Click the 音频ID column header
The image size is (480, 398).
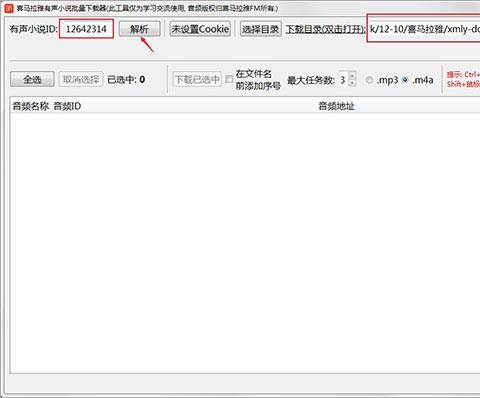point(67,106)
